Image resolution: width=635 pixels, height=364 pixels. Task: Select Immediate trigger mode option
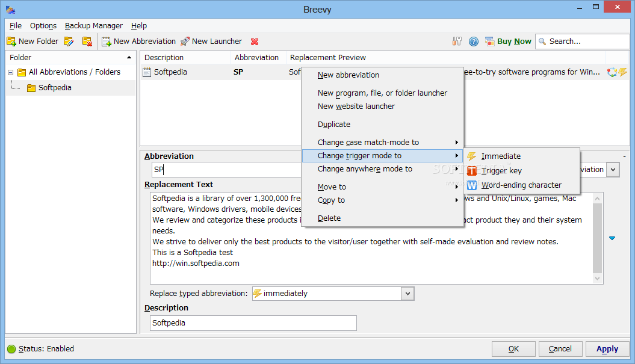coord(522,156)
